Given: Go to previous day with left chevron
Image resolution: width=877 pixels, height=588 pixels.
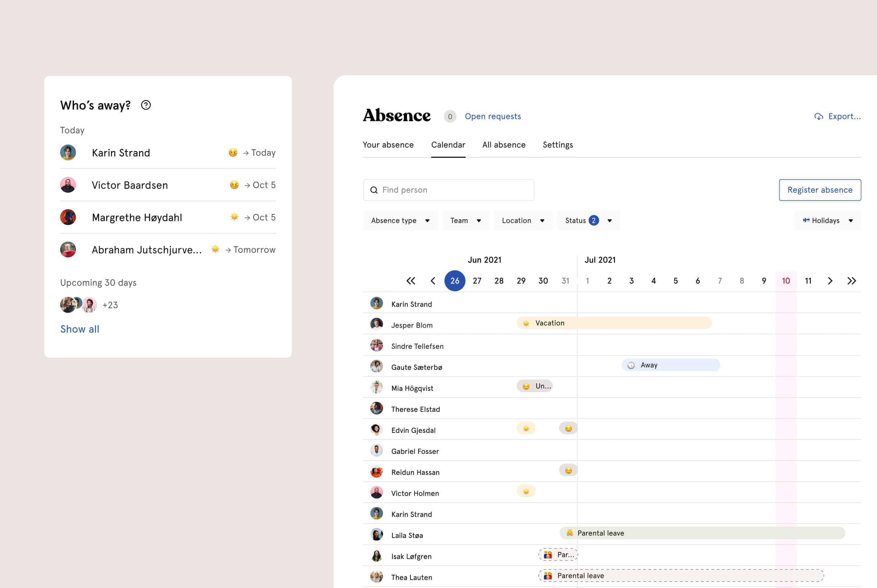Looking at the screenshot, I should (433, 281).
